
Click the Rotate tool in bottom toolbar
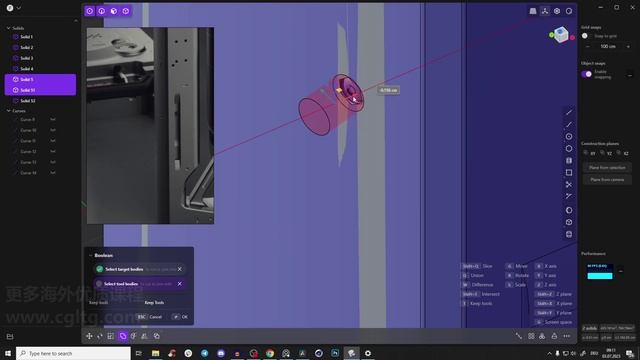[x=100, y=336]
